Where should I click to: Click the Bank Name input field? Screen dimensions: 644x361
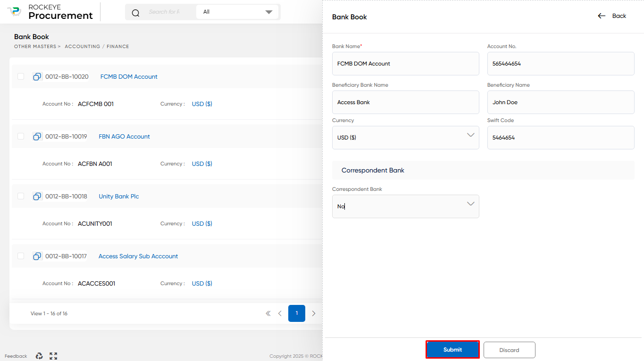pyautogui.click(x=406, y=64)
